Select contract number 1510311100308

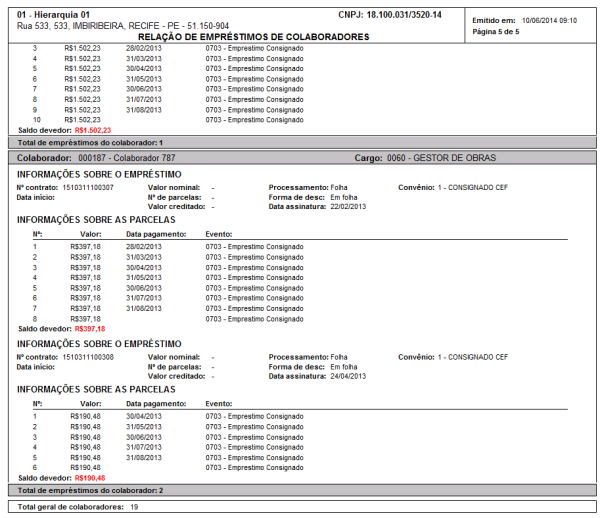(x=88, y=356)
